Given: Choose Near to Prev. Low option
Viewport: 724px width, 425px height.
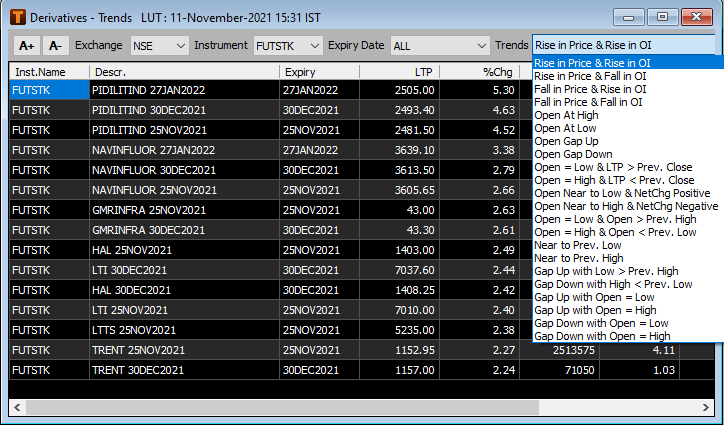Looking at the screenshot, I should (628, 245).
